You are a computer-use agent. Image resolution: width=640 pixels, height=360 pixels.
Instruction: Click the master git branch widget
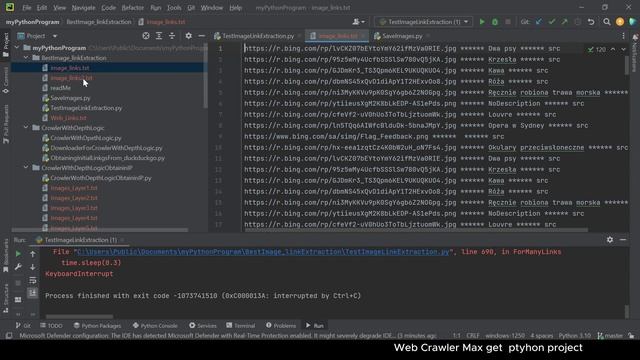point(610,336)
